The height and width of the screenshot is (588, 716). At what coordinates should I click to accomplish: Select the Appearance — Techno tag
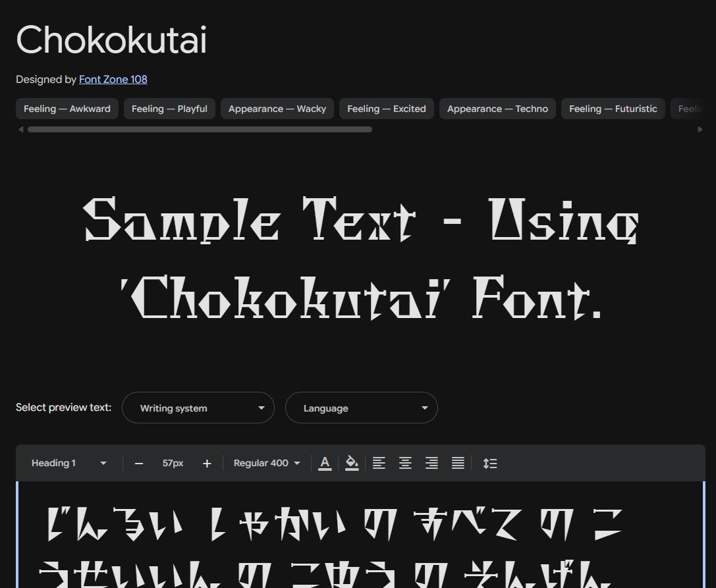pos(497,109)
